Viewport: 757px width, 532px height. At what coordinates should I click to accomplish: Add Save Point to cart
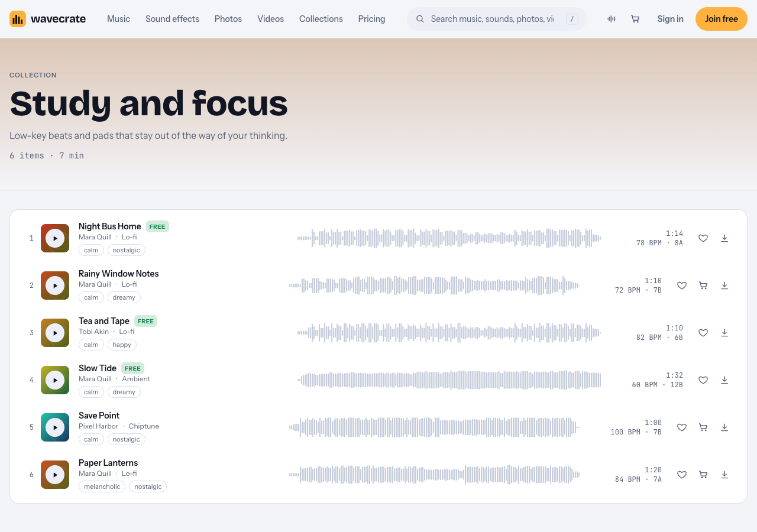pyautogui.click(x=703, y=427)
